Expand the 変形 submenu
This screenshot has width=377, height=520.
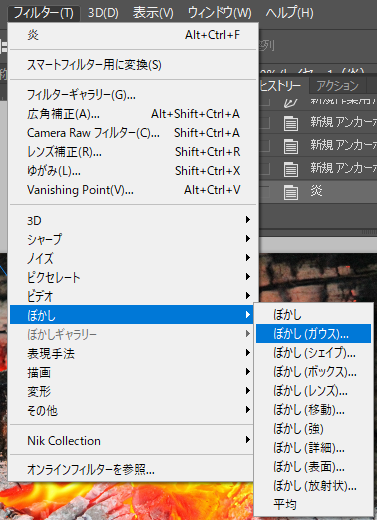tap(133, 391)
